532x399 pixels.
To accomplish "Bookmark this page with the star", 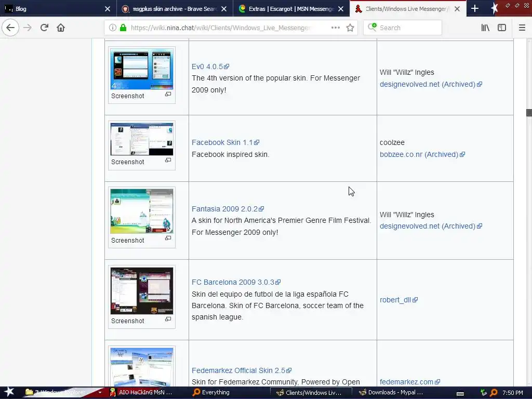I will [x=350, y=28].
